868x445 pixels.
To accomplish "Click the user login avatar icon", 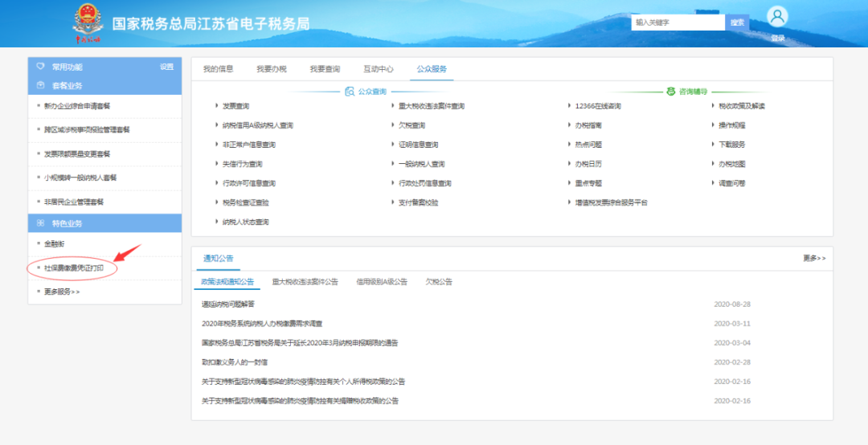I will coord(777,17).
